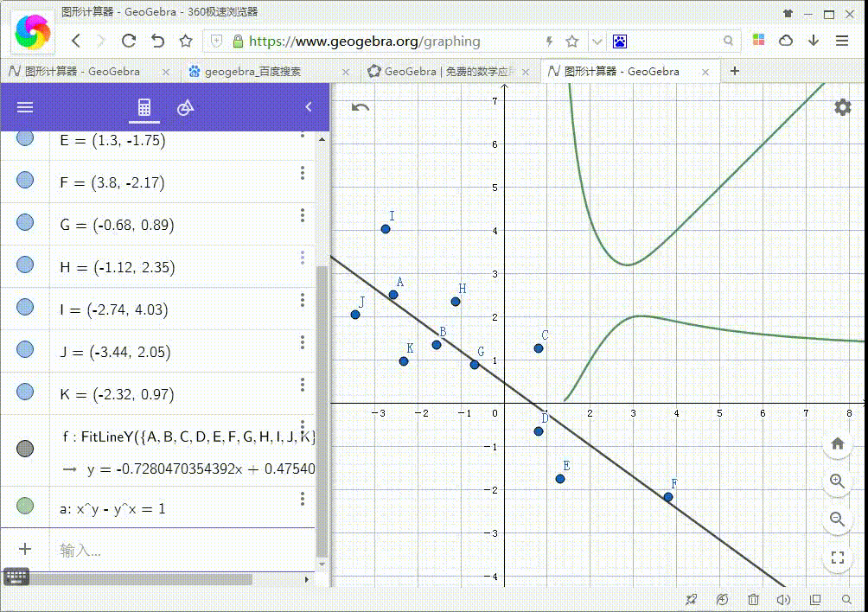868x612 pixels.
Task: Select the G = (-0.68, 0.89) entry
Action: (117, 225)
